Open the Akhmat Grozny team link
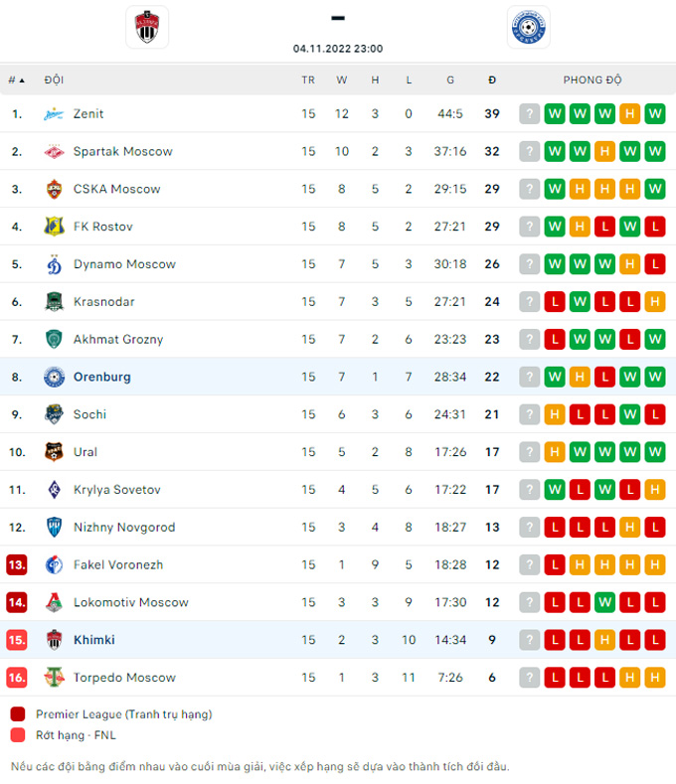The width and height of the screenshot is (676, 784). (118, 340)
